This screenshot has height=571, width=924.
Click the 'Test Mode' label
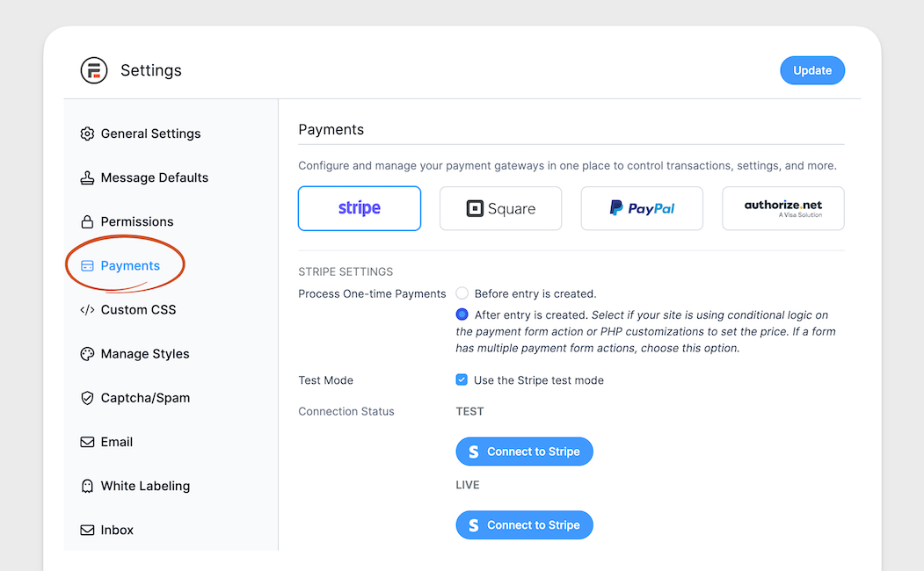point(326,380)
